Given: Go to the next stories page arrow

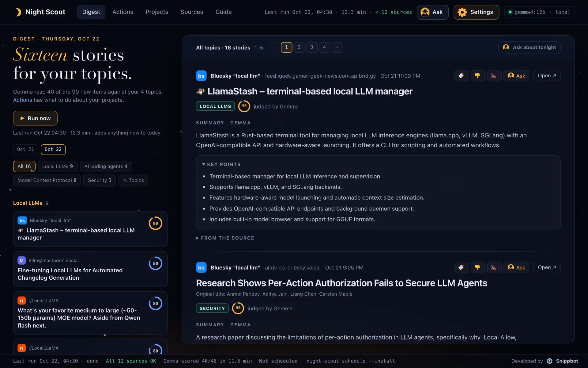Looking at the screenshot, I should pos(337,47).
